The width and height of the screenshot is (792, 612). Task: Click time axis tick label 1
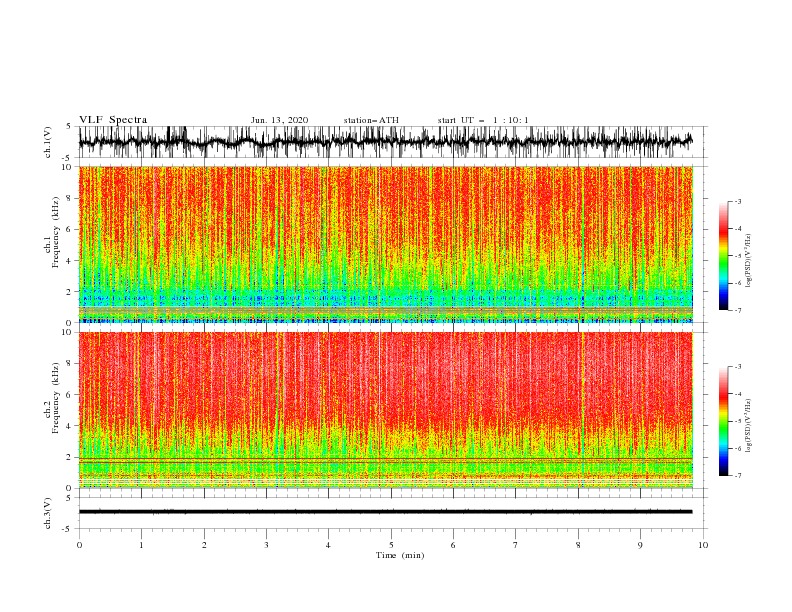click(141, 545)
